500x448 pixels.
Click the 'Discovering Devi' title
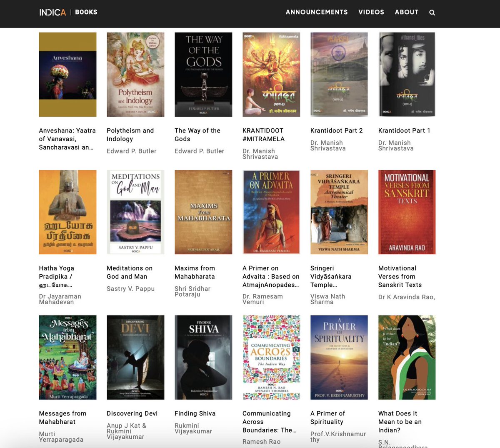132,413
